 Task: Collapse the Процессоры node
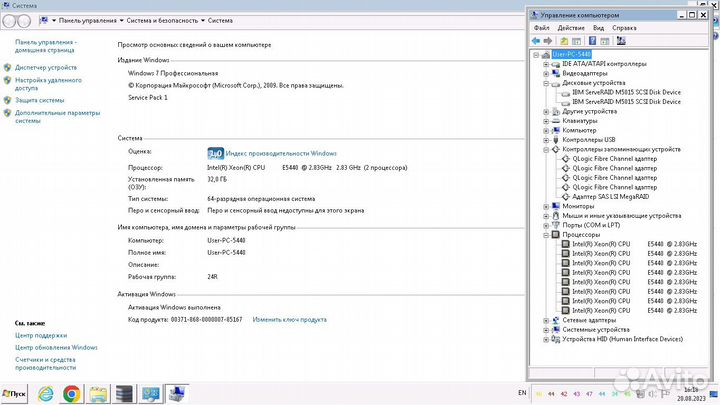click(546, 235)
